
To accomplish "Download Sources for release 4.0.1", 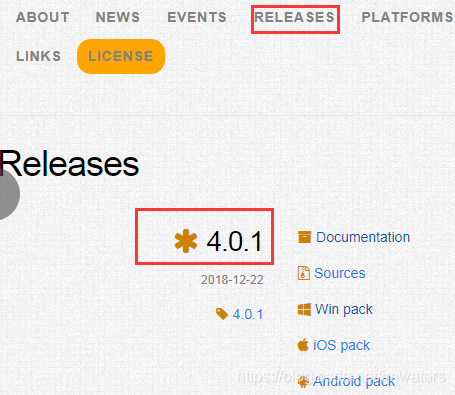I will 340,273.
